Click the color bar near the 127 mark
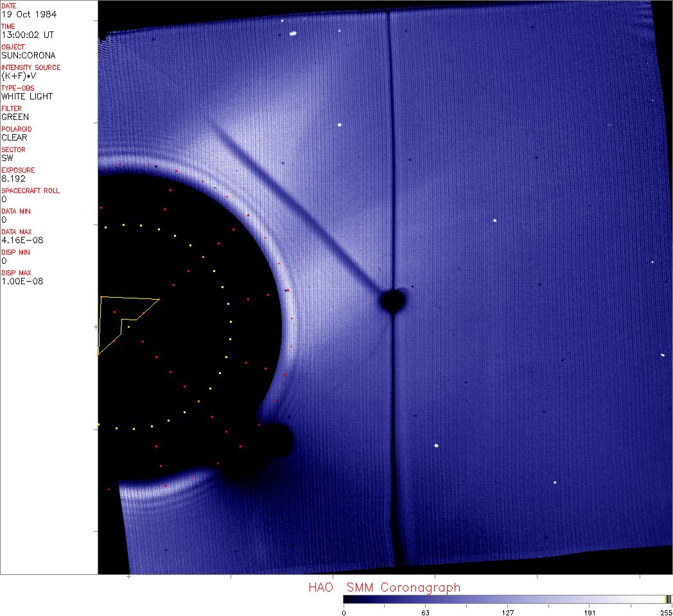Screen dimensions: 673x616 pos(507,599)
